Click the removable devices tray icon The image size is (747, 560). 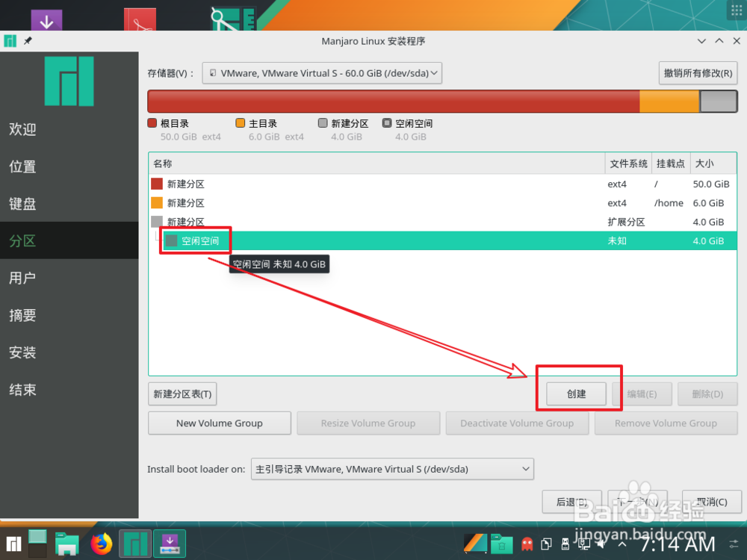(x=565, y=544)
